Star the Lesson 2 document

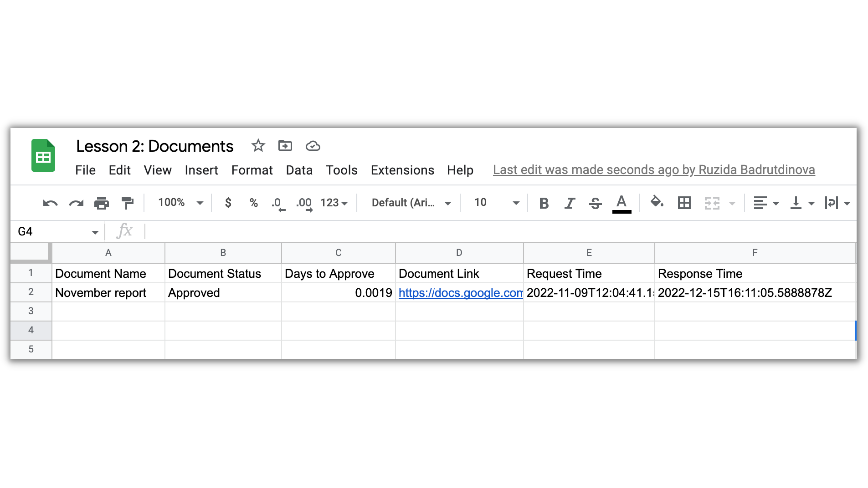258,146
